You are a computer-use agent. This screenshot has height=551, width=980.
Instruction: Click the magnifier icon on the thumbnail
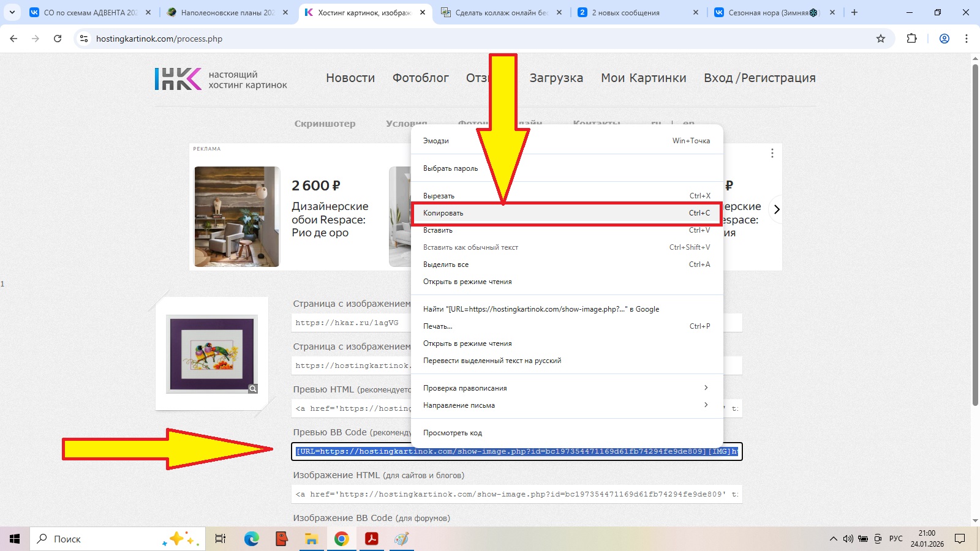pos(253,389)
